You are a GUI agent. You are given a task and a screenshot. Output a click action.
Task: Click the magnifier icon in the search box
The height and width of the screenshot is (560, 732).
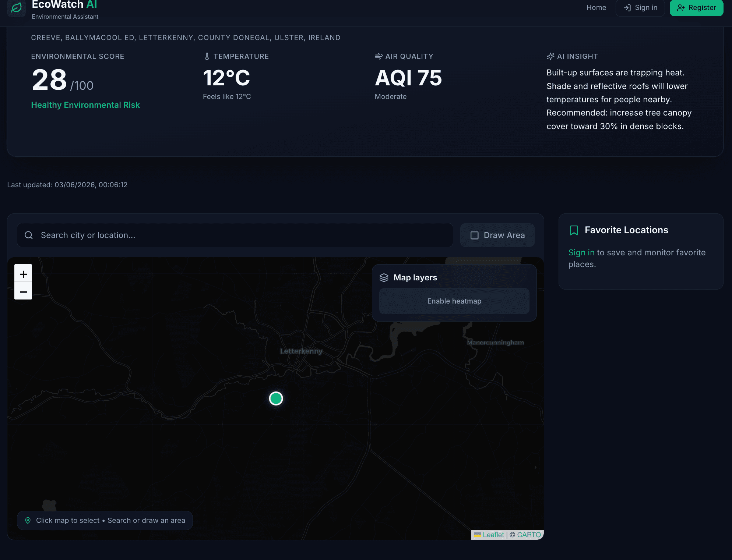pos(29,235)
